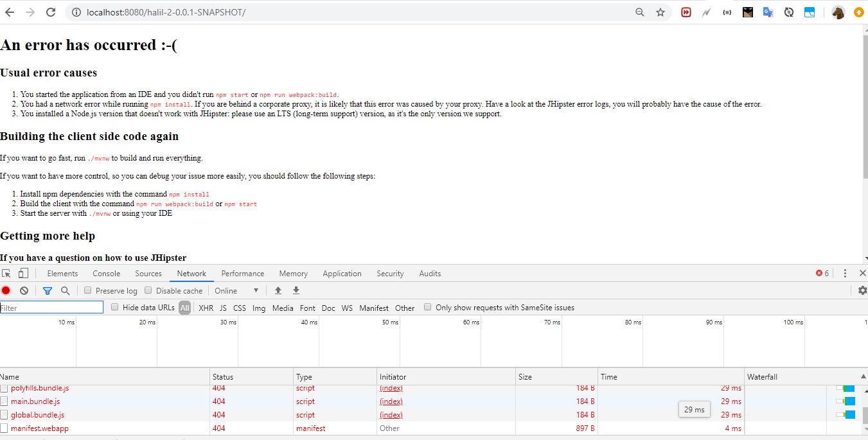Open the blue tab-window extension icon
This screenshot has height=440, width=868.
(x=810, y=12)
